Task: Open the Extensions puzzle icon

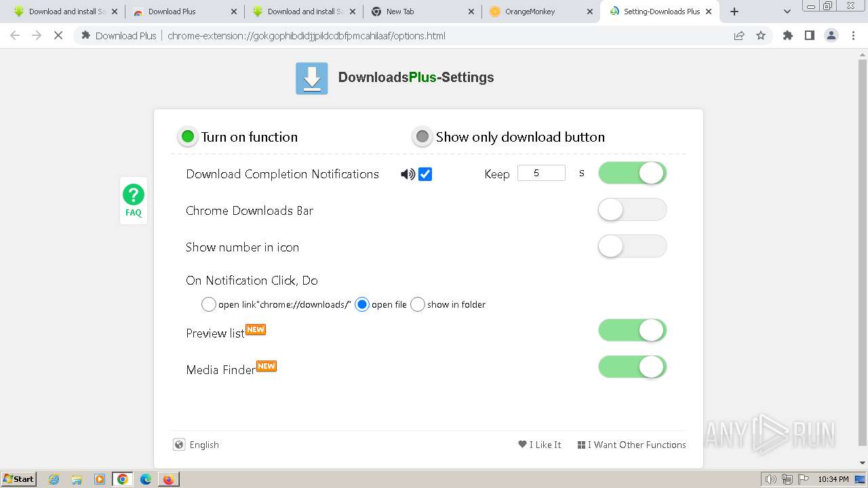Action: point(788,35)
